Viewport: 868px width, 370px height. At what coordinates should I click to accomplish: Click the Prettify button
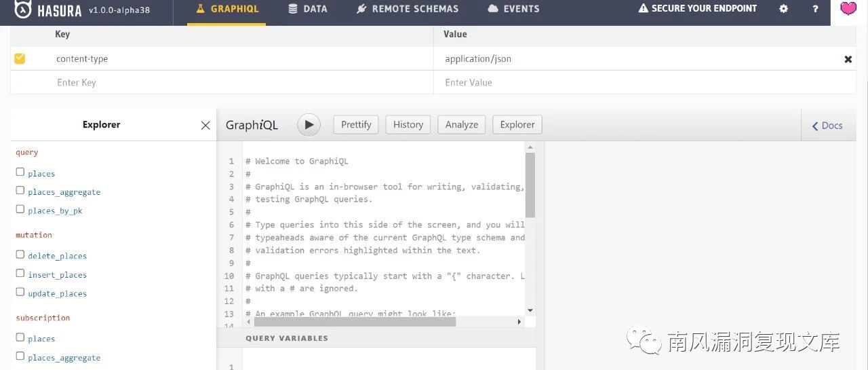point(356,124)
